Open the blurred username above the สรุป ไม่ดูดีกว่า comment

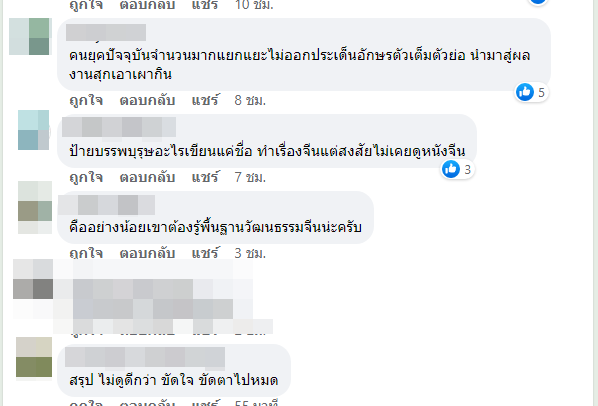(x=145, y=358)
